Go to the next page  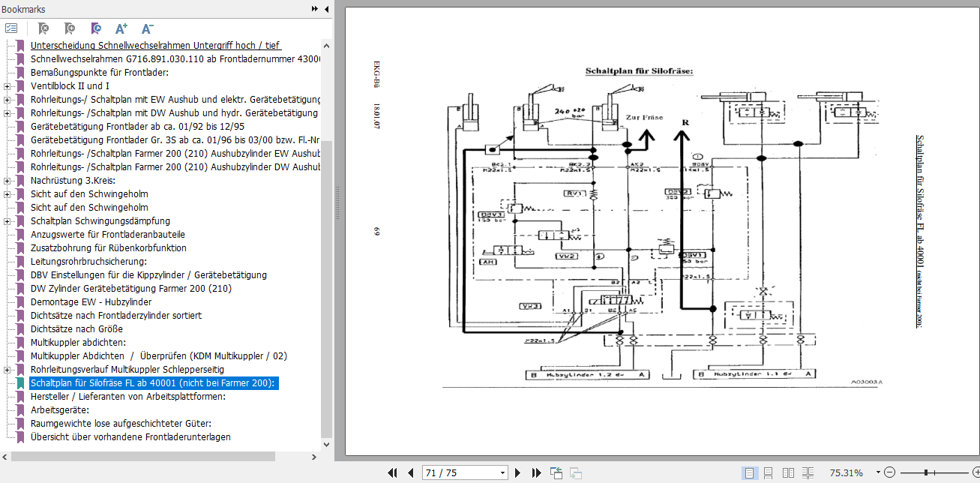[x=517, y=472]
